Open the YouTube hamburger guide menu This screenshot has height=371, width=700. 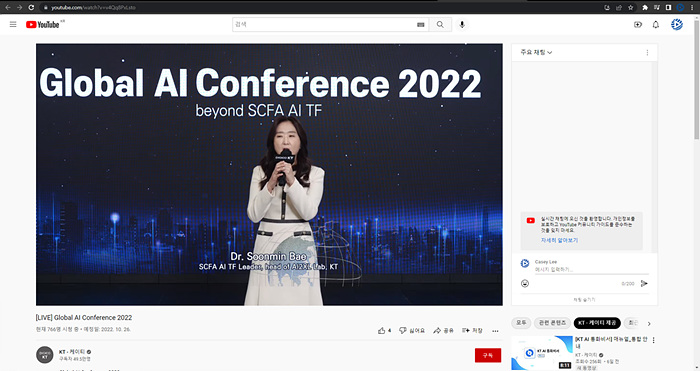tap(13, 25)
